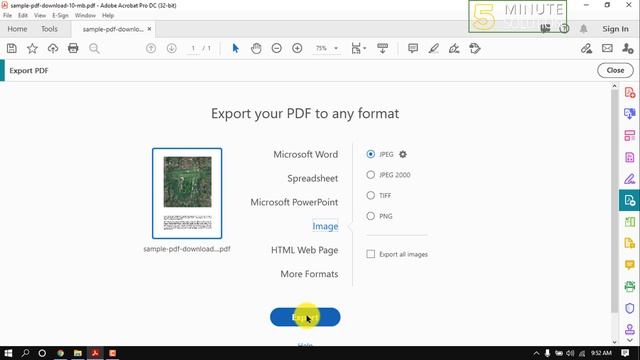The image size is (640, 360).
Task: Activate the Hand pan tool
Action: [256, 48]
